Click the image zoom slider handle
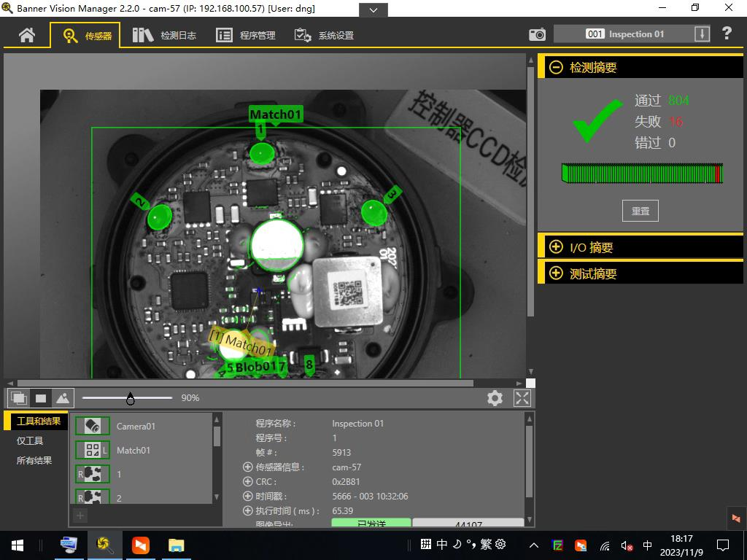Viewport: 747px width, 560px height. [131, 398]
